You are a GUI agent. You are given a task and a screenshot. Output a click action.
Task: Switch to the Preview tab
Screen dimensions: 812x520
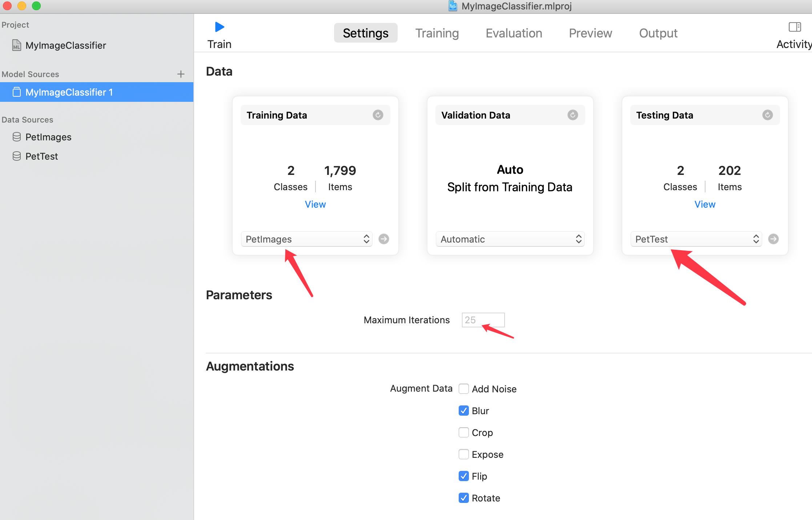tap(590, 33)
